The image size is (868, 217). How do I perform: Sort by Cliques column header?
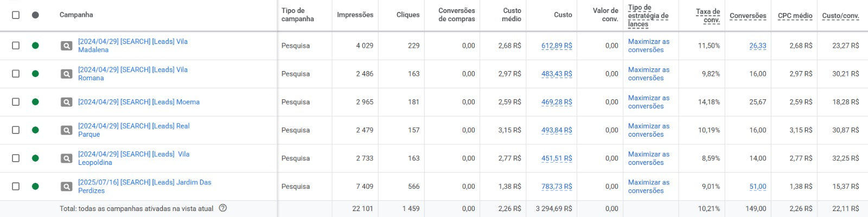coord(408,15)
